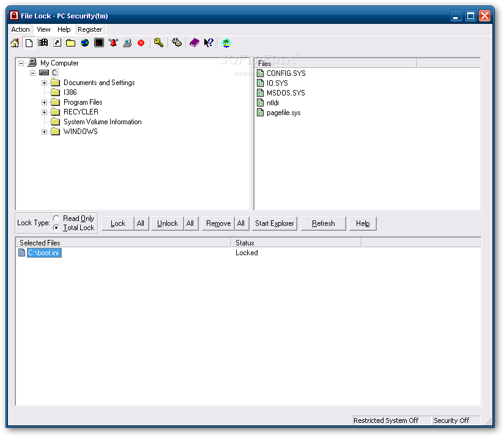Expand the WINDOWS folder node
The height and width of the screenshot is (437, 504).
(45, 132)
